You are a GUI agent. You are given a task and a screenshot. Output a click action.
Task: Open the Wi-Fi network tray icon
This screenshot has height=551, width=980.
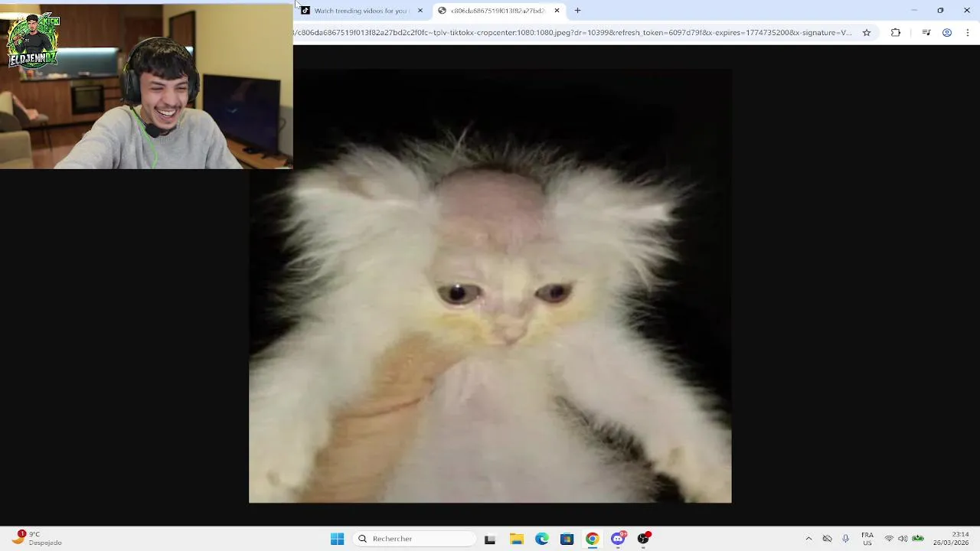tap(889, 539)
